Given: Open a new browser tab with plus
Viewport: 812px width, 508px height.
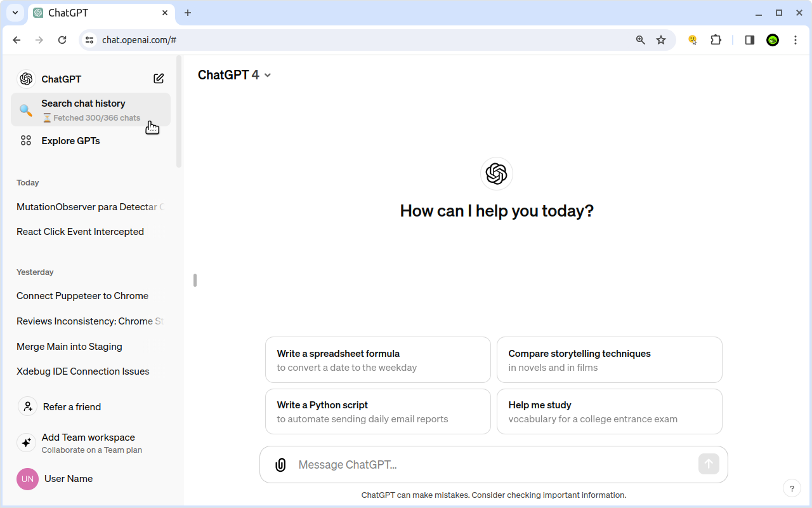Looking at the screenshot, I should point(188,13).
